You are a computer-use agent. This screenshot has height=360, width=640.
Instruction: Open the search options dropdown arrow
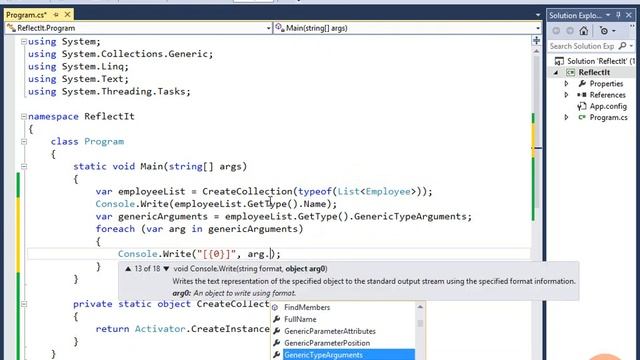click(631, 46)
